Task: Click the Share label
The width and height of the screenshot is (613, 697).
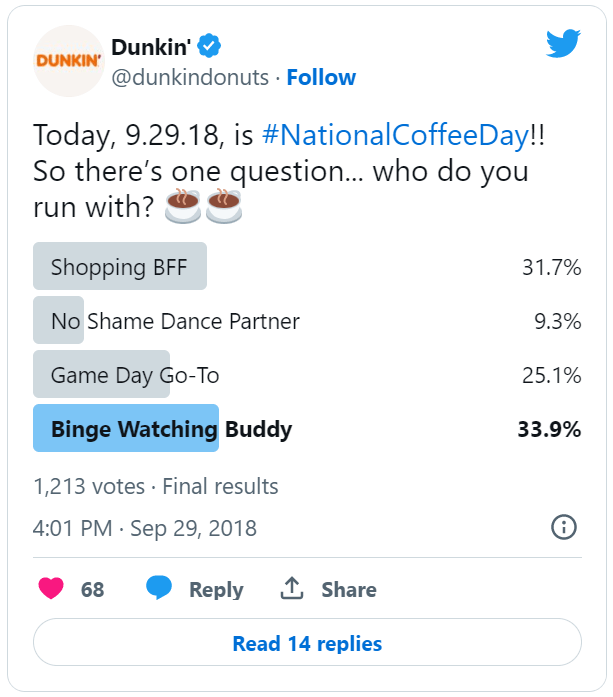Action: click(x=348, y=590)
